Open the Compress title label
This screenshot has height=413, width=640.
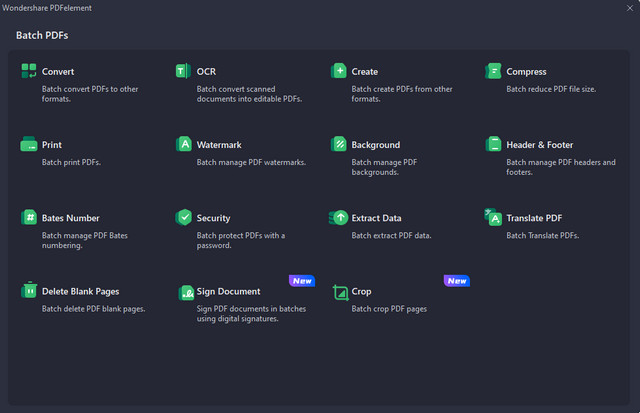click(x=526, y=72)
